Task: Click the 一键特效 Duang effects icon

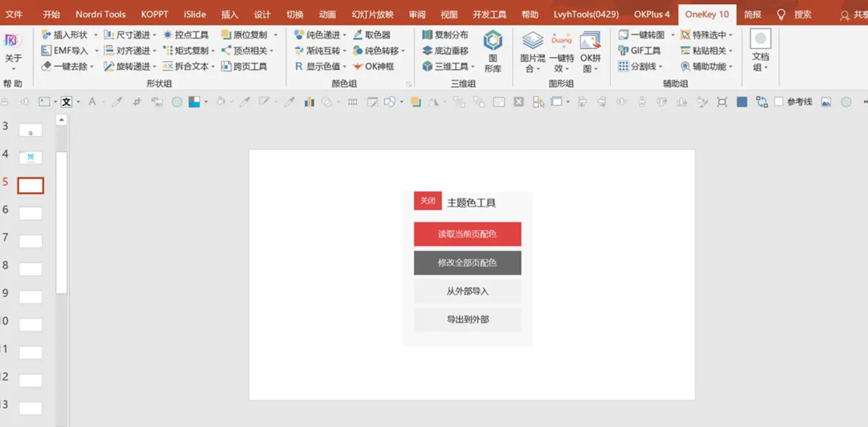Action: [561, 40]
